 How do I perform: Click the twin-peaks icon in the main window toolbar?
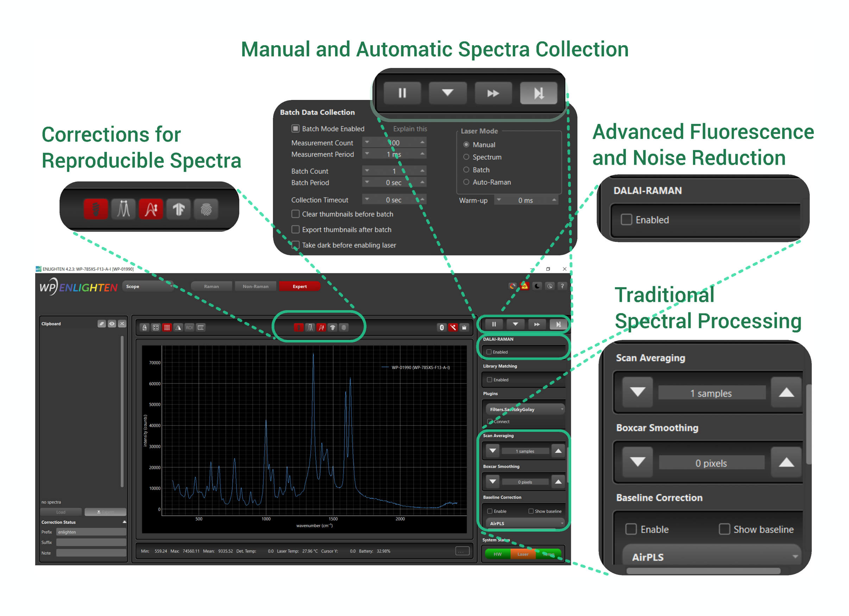(x=310, y=328)
